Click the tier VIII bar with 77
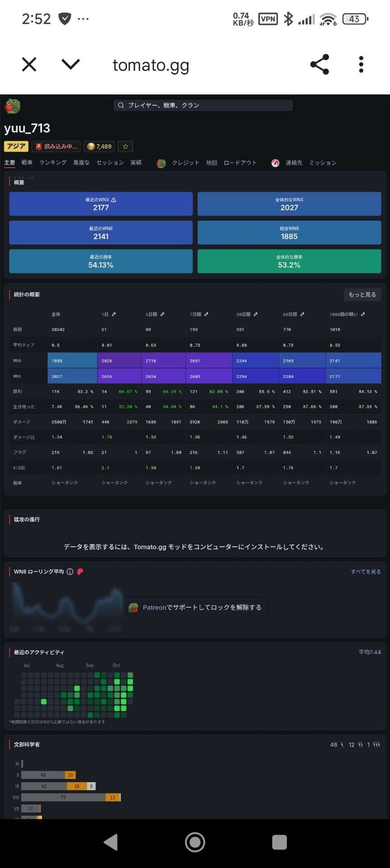The width and height of the screenshot is (390, 868). (x=63, y=797)
